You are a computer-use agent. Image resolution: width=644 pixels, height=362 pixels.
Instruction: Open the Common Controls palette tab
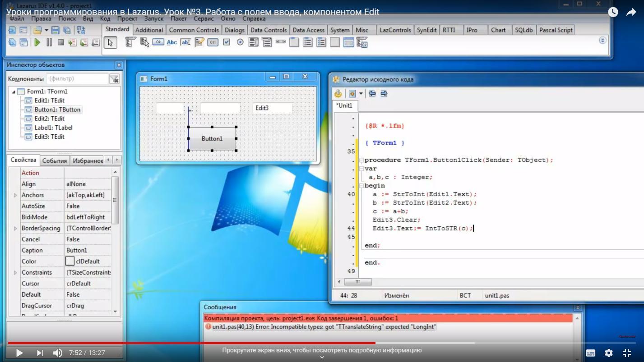(194, 30)
